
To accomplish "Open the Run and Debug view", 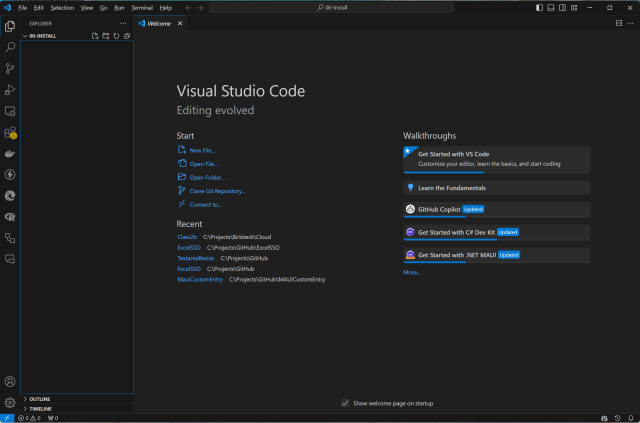I will [x=10, y=90].
